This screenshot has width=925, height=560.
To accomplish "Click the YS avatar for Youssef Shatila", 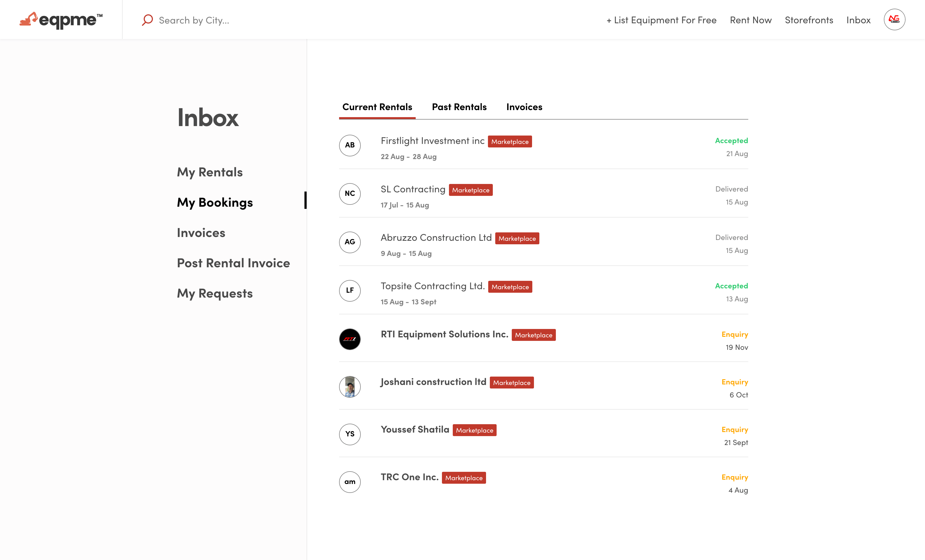I will click(349, 434).
